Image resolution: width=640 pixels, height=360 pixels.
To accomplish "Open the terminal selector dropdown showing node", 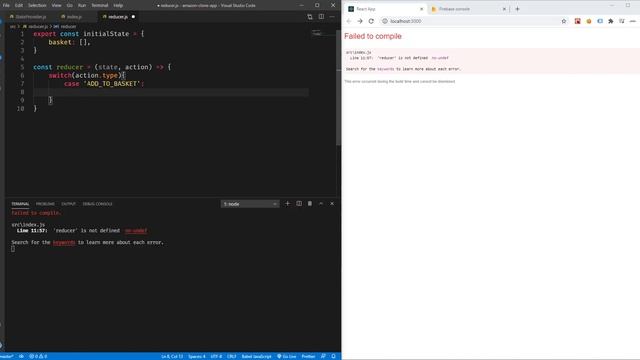I will tap(250, 204).
